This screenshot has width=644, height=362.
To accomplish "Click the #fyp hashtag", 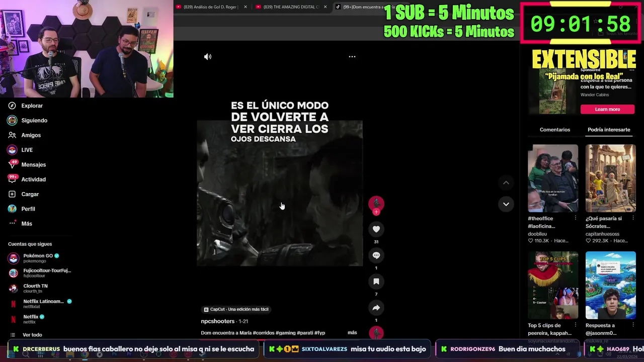I will coord(319,333).
